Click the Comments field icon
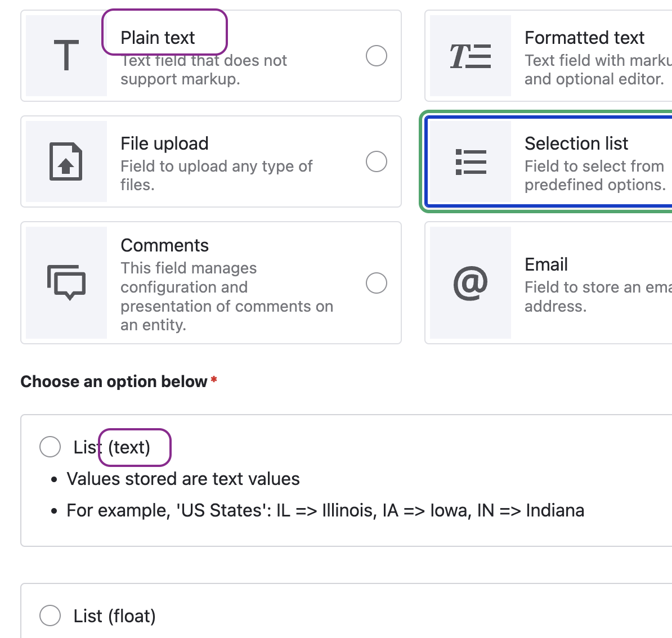 click(x=65, y=283)
